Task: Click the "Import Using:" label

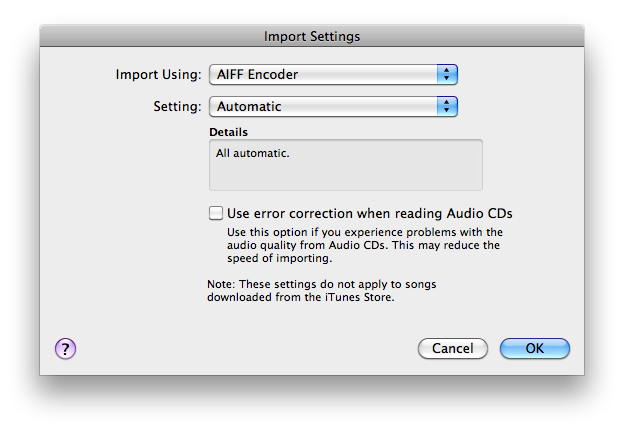Action: click(158, 74)
